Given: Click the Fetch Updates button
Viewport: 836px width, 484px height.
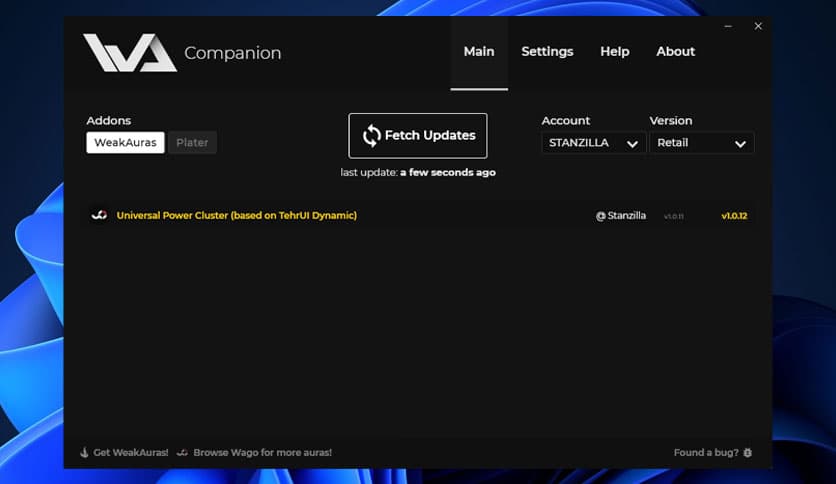Looking at the screenshot, I should [x=418, y=135].
